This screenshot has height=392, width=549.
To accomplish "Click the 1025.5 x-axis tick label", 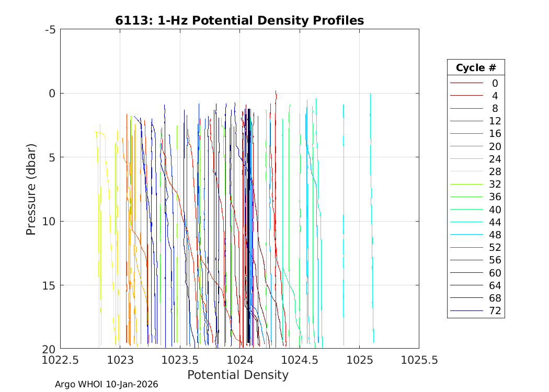I will pos(418,360).
